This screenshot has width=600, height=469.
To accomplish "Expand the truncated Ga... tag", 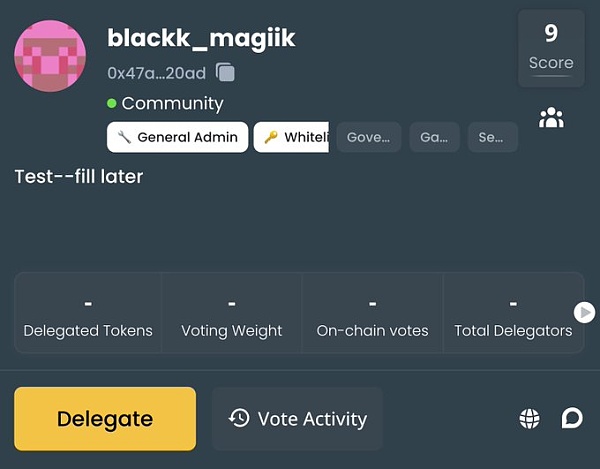I will tap(434, 137).
